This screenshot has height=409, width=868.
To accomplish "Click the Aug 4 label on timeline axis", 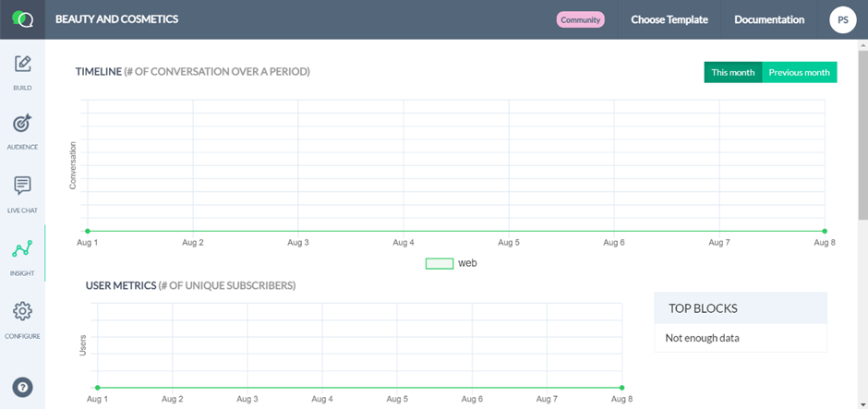I will click(403, 243).
